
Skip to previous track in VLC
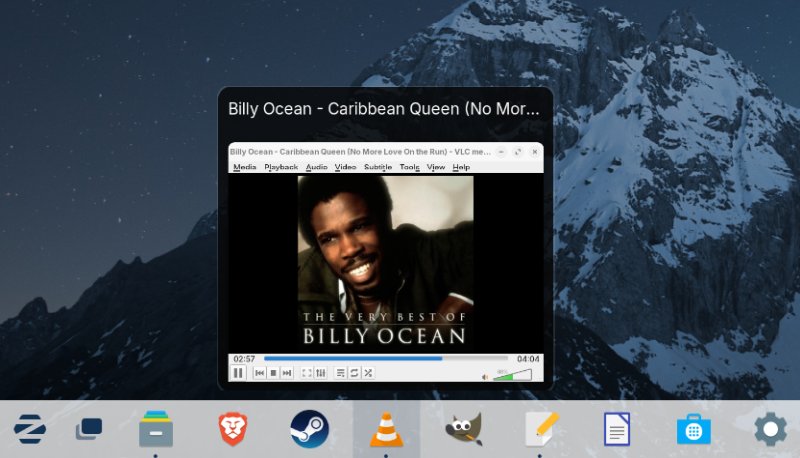click(259, 373)
